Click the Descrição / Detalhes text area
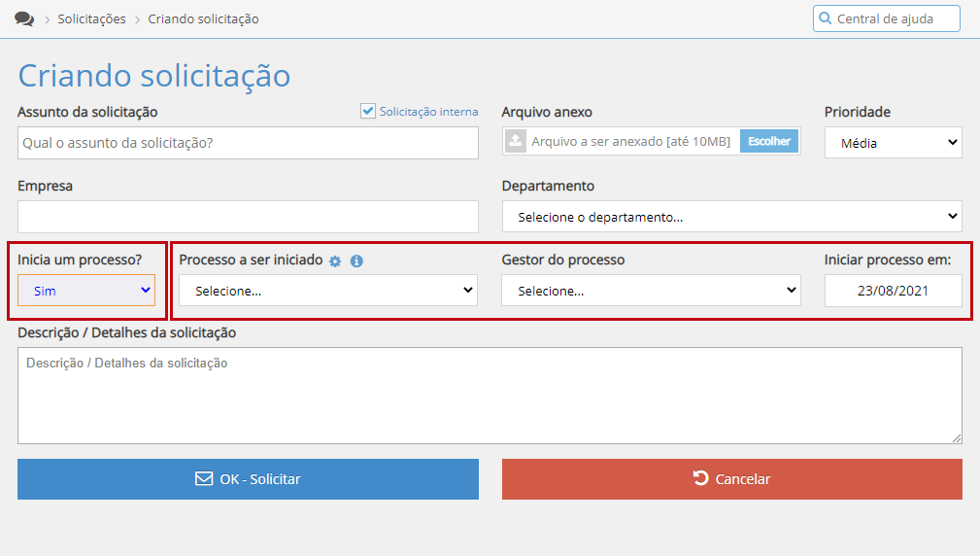The image size is (980, 556). (490, 396)
